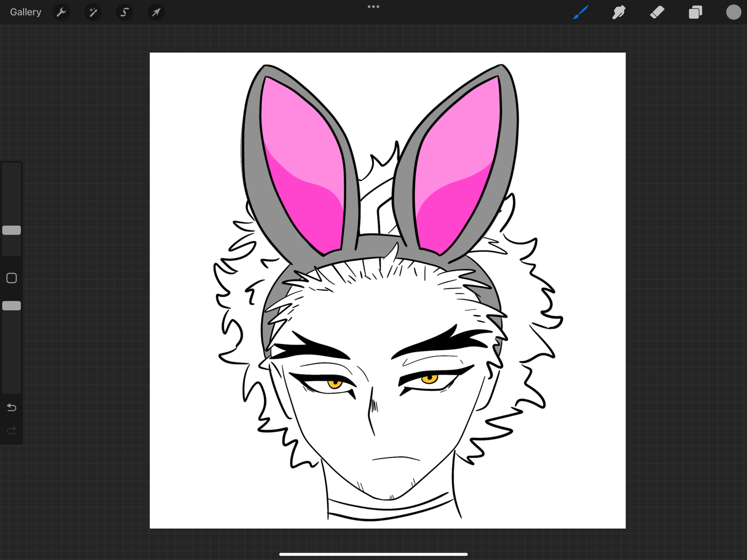Open the gray color swatch picker
The height and width of the screenshot is (560, 747).
(x=733, y=12)
